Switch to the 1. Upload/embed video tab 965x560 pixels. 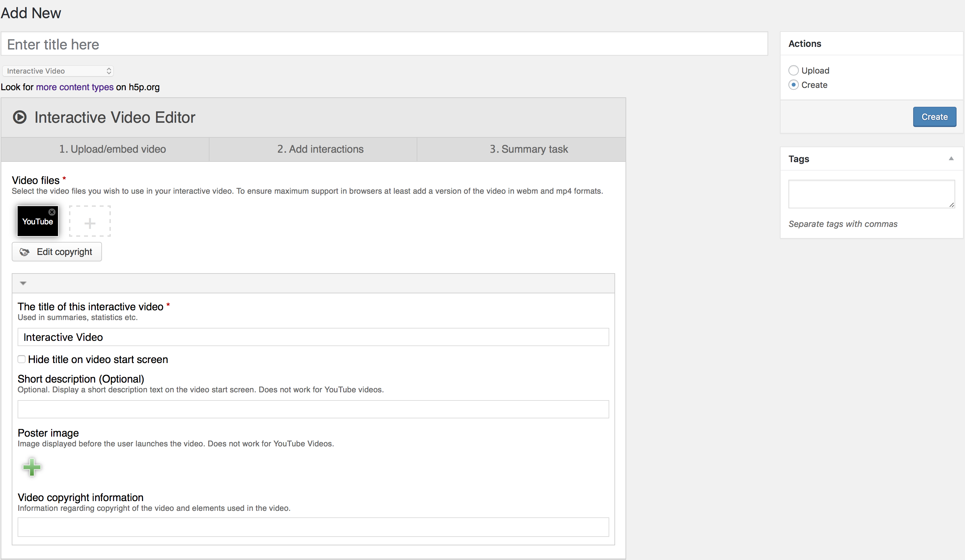[x=105, y=149]
